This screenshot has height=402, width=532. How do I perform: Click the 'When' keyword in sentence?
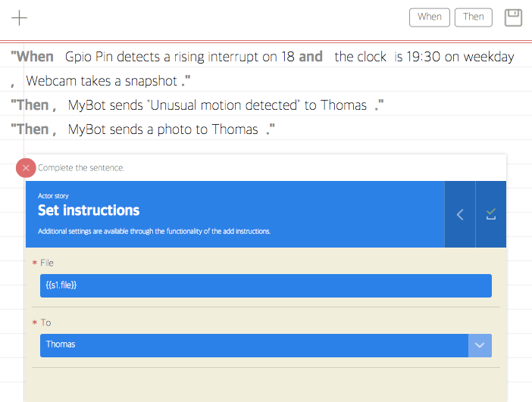[x=33, y=57]
